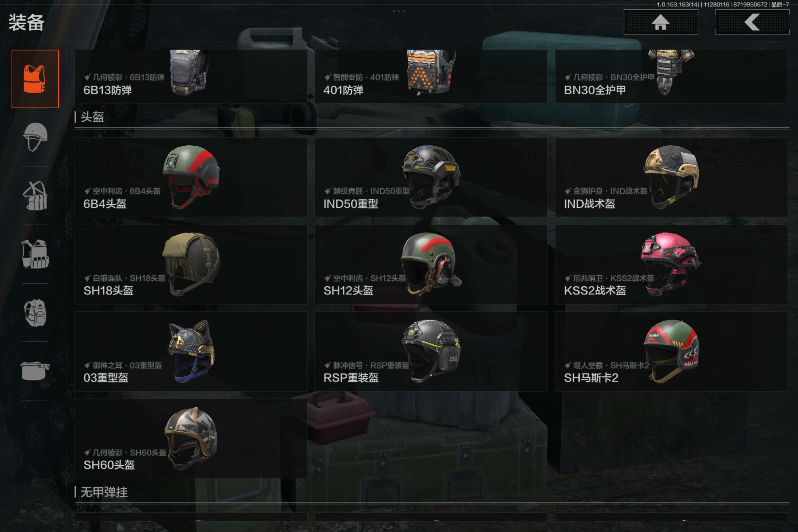Viewport: 798px width, 532px height.
Task: Choose the SH60头盔 geometric helmet
Action: tap(191, 439)
